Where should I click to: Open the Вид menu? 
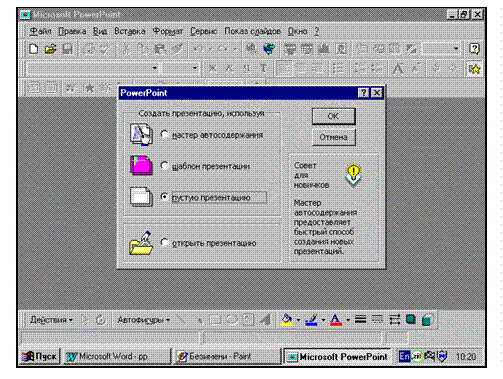100,31
